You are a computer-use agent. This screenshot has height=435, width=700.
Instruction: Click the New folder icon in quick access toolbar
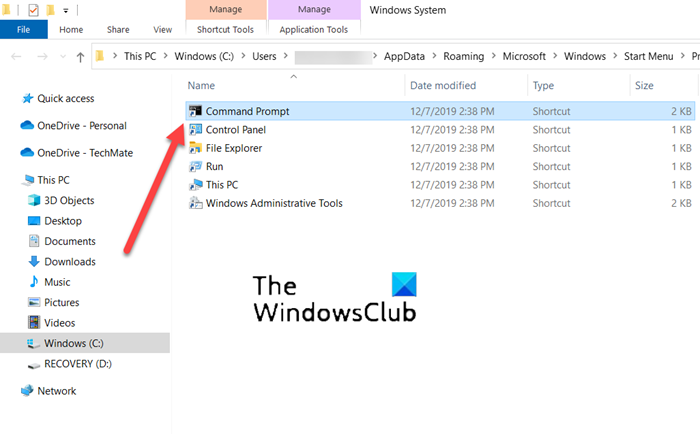click(x=50, y=10)
